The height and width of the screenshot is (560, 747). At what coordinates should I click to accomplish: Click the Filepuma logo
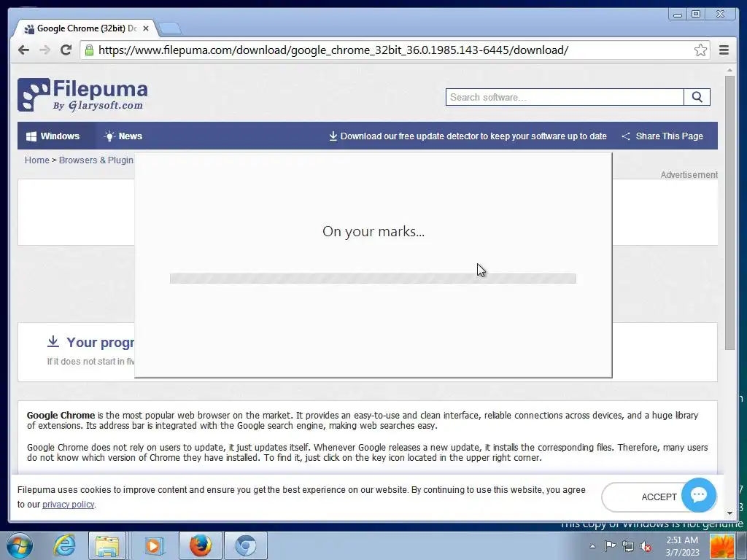[x=82, y=95]
